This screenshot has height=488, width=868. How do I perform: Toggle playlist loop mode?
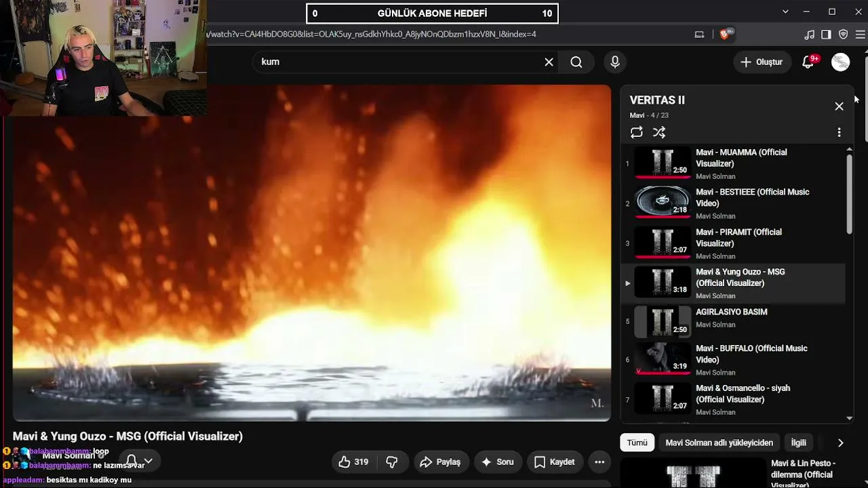click(636, 133)
